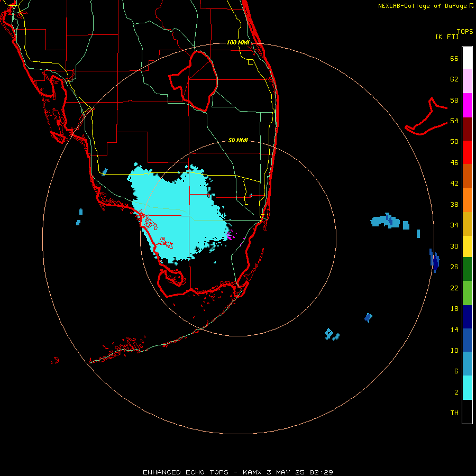
Task: Click the 'NEXLAB-College of DuPage' credit text
Action: [422, 6]
